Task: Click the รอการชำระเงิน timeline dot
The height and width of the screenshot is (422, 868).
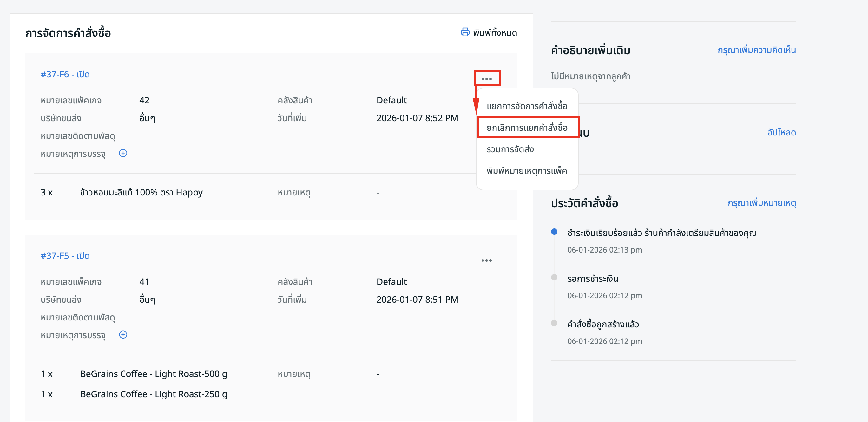Action: (x=554, y=277)
